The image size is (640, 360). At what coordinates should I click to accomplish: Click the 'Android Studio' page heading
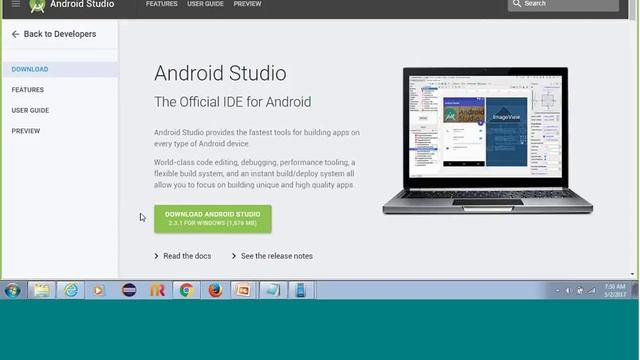[220, 73]
